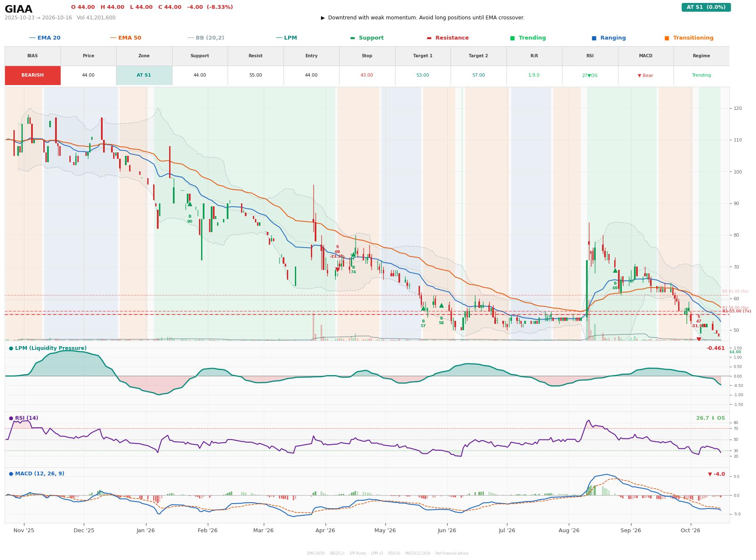The image size is (756, 560).
Task: Click the Vol 41,201,600 readout
Action: pos(96,18)
